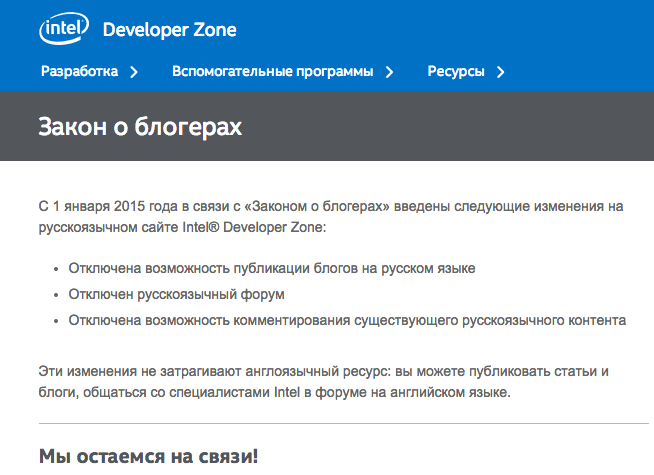Click the Закон о блогерах page title
654x475 pixels.
tap(140, 126)
